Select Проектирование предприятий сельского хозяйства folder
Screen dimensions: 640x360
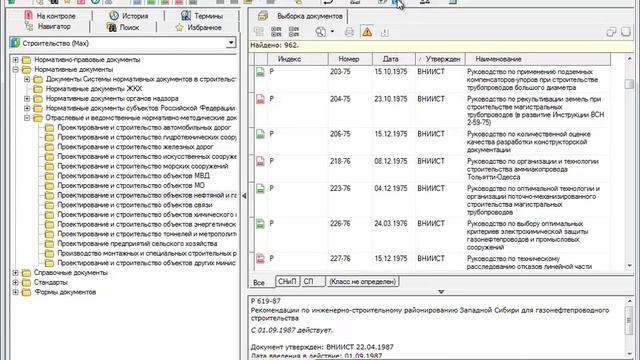(x=137, y=244)
